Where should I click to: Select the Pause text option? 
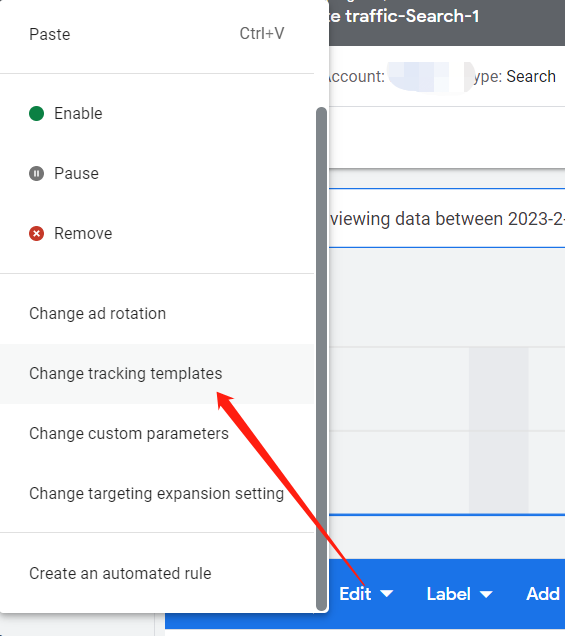[x=76, y=174]
